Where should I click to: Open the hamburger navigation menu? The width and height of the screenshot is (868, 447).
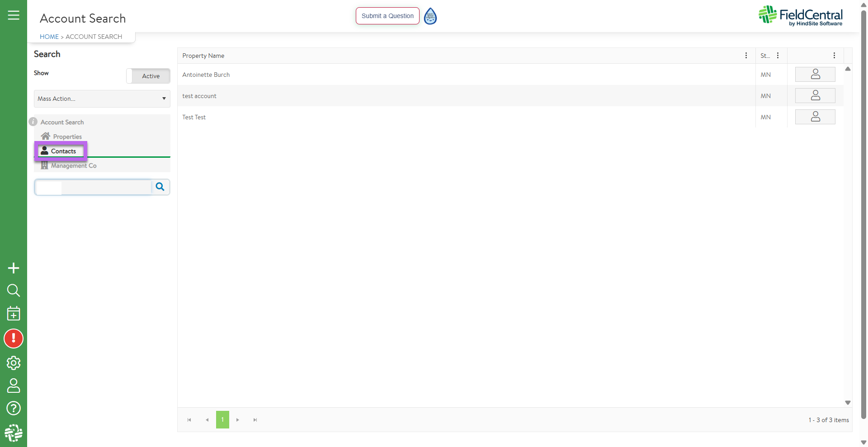click(x=14, y=15)
